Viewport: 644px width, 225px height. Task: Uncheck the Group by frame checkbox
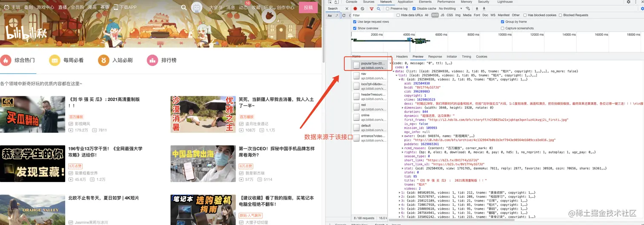click(x=503, y=22)
